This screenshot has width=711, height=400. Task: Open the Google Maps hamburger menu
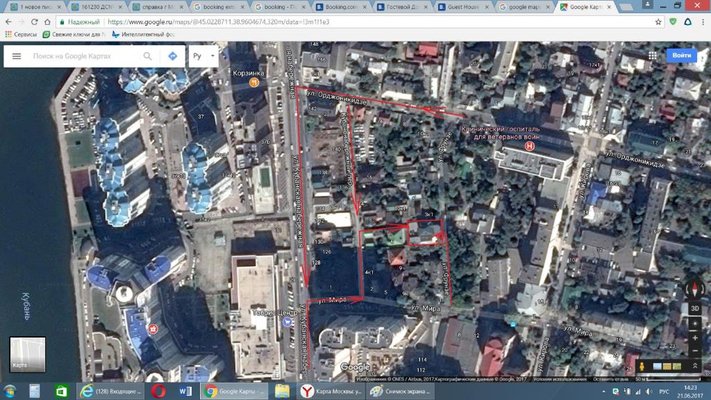coord(16,56)
